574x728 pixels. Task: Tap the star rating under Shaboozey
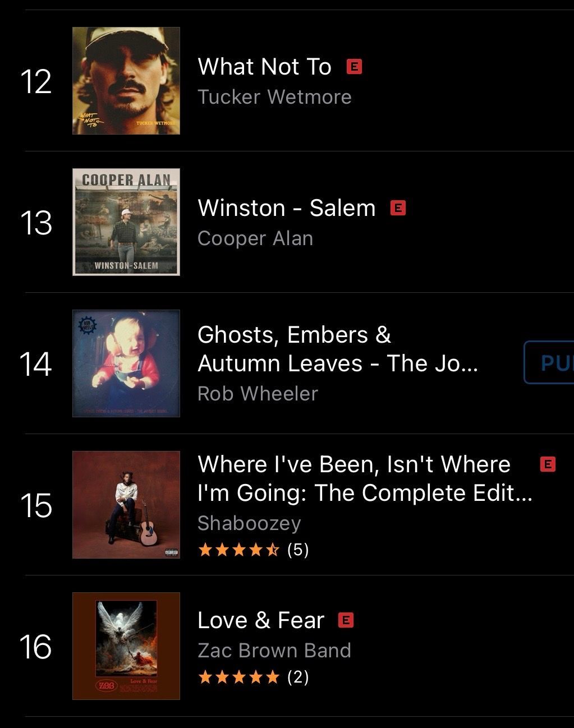click(x=239, y=550)
